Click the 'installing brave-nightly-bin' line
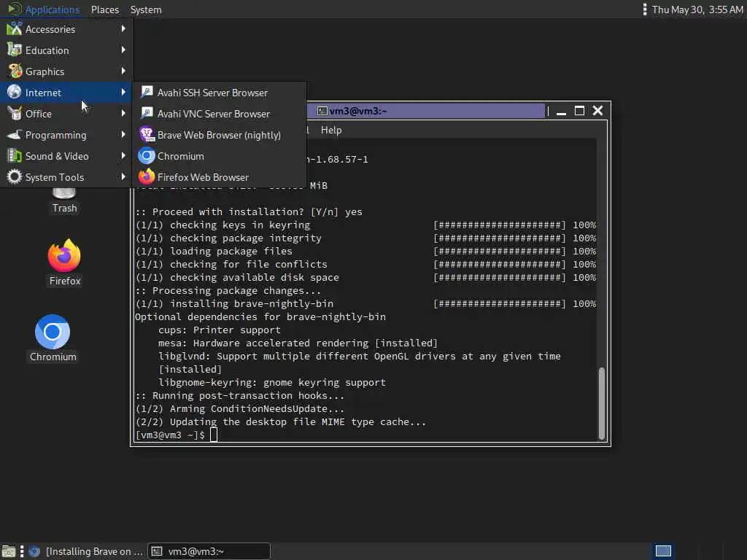747x560 pixels. [x=365, y=304]
